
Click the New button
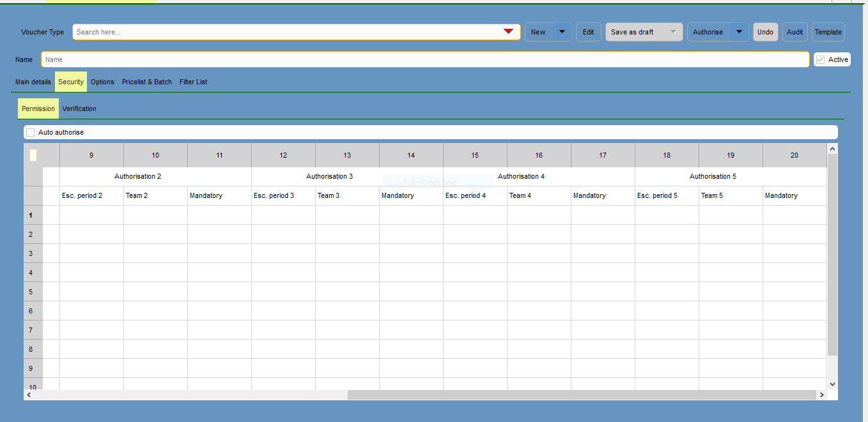(x=539, y=32)
